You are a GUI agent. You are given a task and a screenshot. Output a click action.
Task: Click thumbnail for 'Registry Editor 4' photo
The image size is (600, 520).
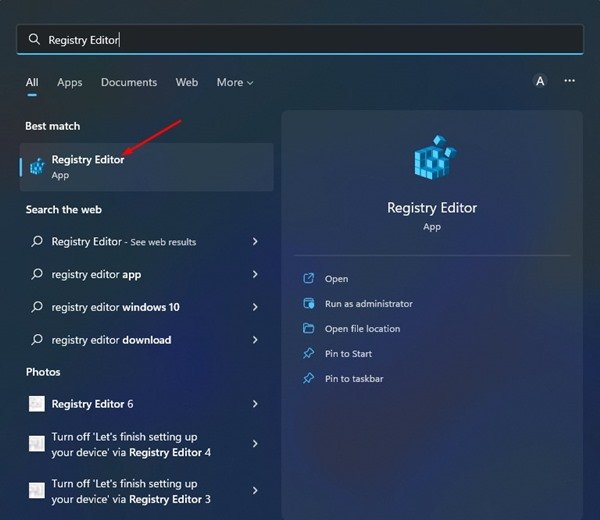37,444
